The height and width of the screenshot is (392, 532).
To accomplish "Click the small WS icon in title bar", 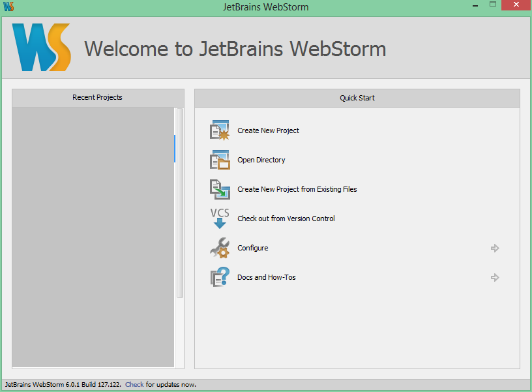I will click(x=8, y=7).
